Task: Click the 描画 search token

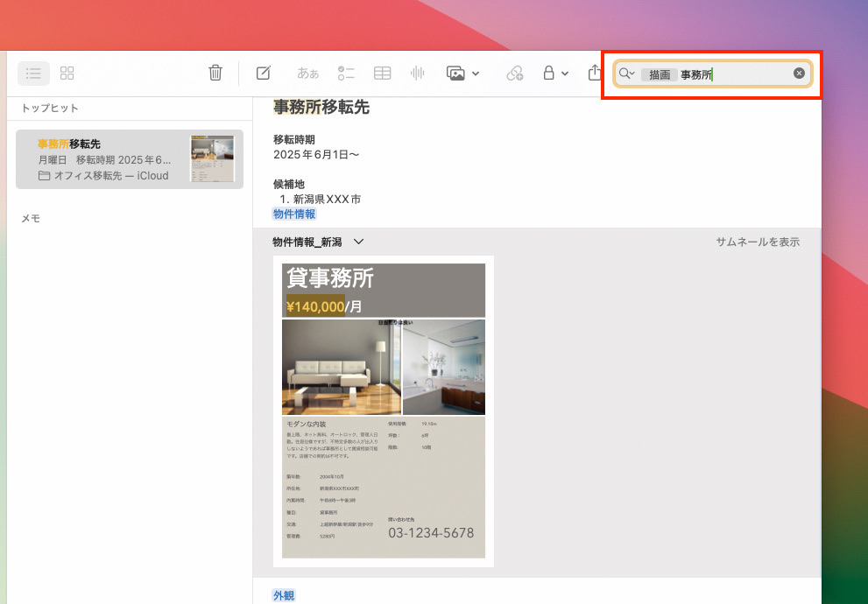Action: pos(660,74)
